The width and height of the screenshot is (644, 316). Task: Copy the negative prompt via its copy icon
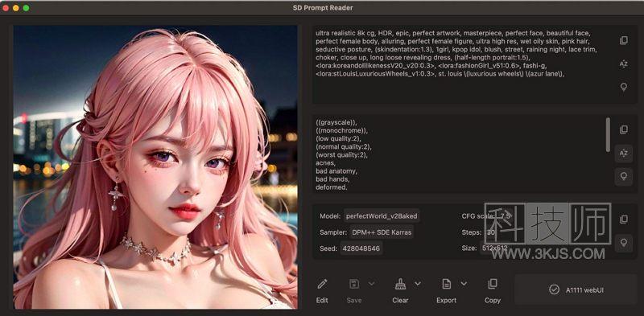tap(623, 129)
